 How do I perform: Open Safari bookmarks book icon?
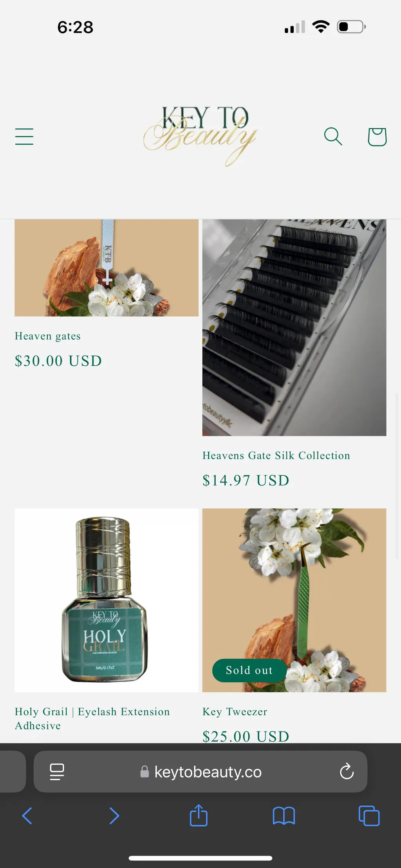tap(284, 816)
